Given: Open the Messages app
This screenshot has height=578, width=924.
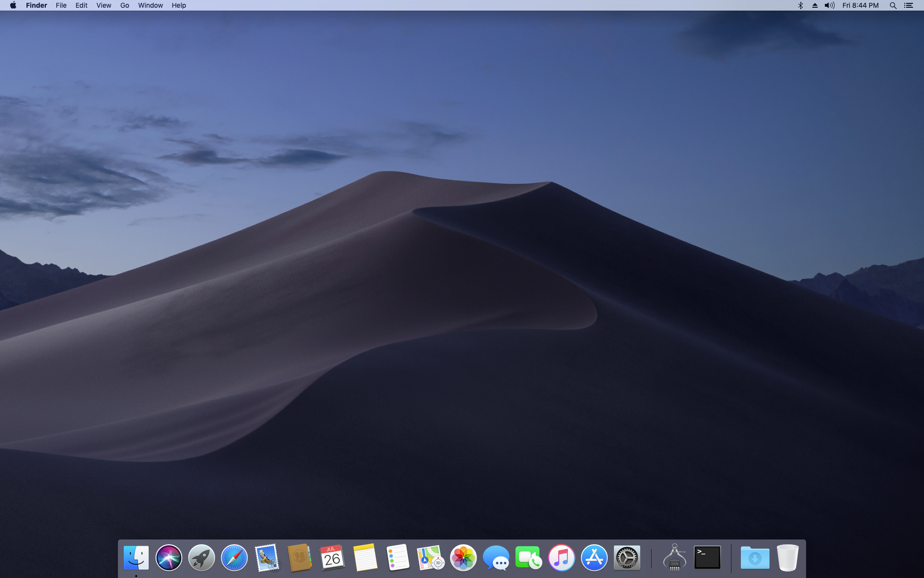Looking at the screenshot, I should pyautogui.click(x=496, y=558).
